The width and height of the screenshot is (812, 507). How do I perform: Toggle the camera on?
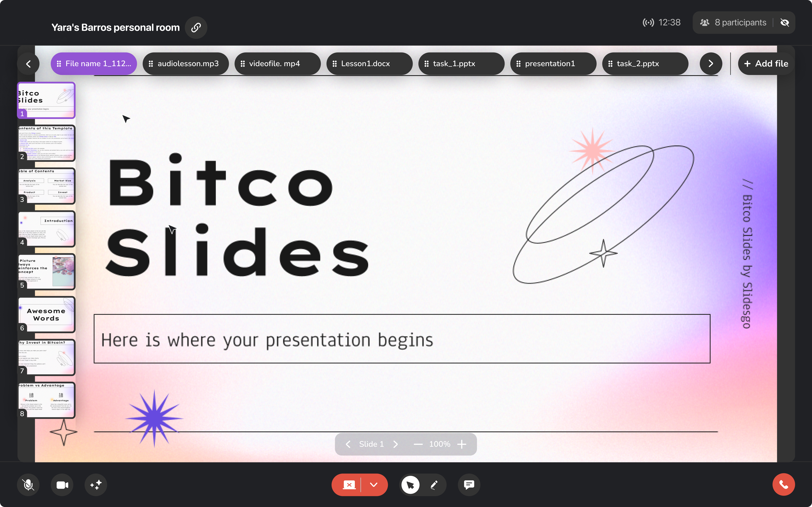[x=62, y=485]
